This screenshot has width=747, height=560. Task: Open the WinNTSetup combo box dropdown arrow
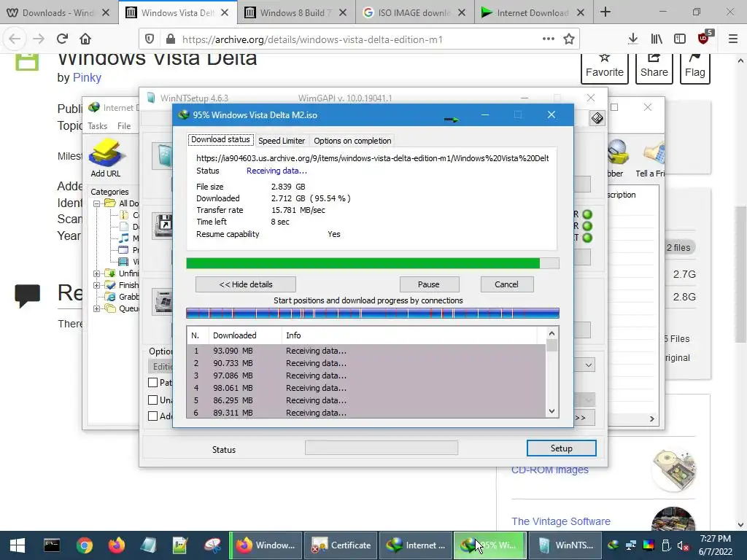point(589,365)
